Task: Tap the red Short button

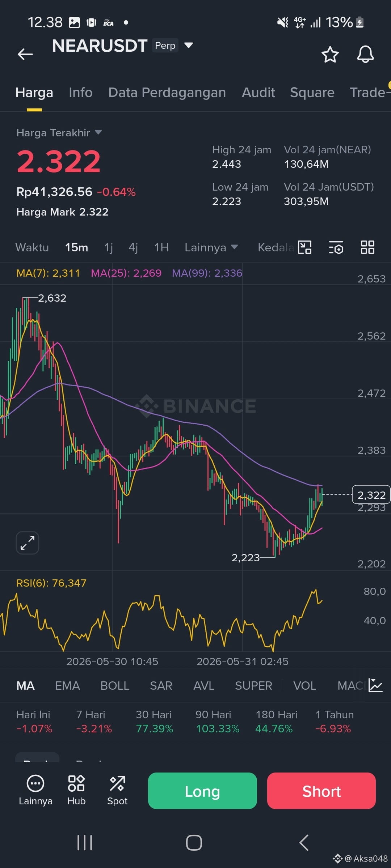Action: click(x=321, y=791)
